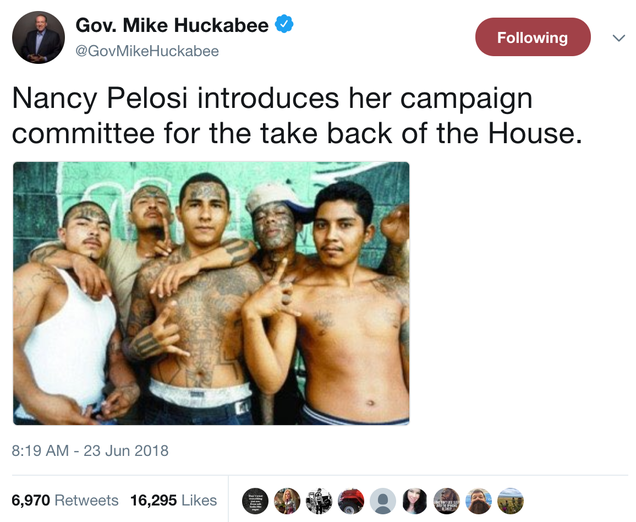Open liker avatar showing field landscape
636x522 pixels.
click(510, 501)
